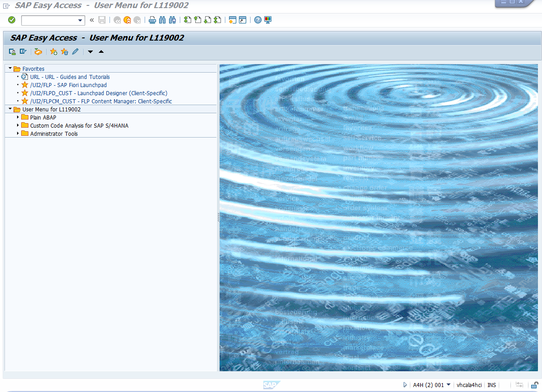Image resolution: width=542 pixels, height=392 pixels.
Task: Expand the Plain ABAP folder arrow
Action: (18, 117)
